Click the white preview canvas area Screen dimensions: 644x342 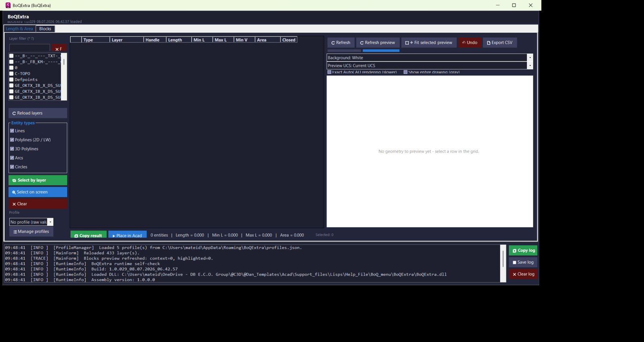pyautogui.click(x=429, y=151)
